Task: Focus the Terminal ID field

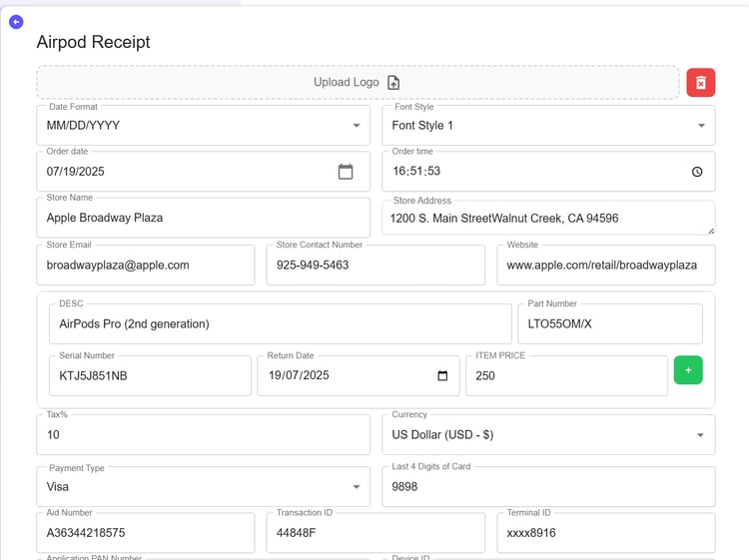Action: coord(606,533)
